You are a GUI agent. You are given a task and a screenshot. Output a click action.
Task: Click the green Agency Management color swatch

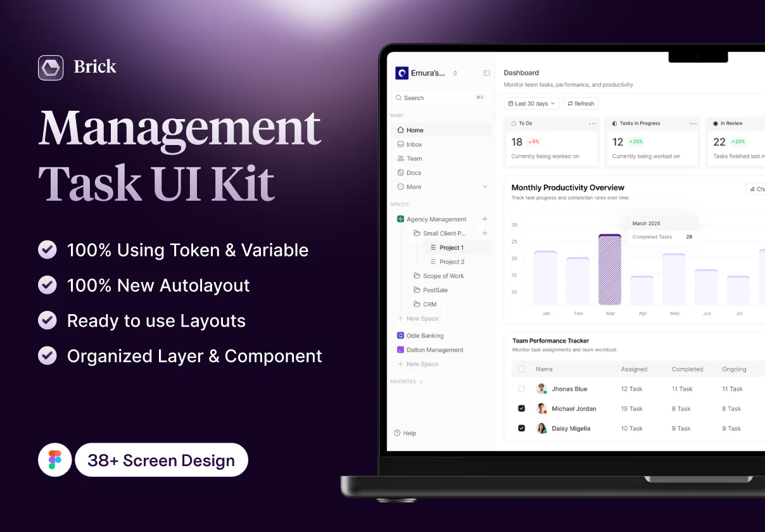(400, 218)
